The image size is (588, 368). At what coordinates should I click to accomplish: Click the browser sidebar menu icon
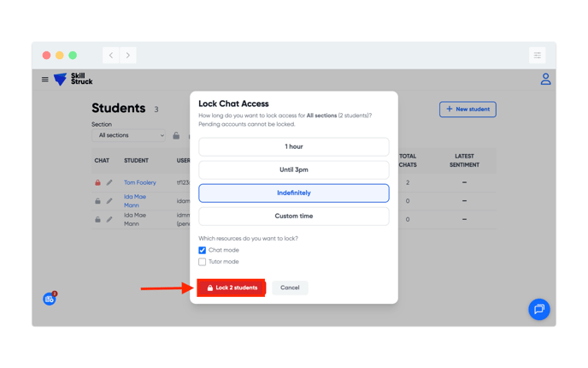click(x=538, y=56)
